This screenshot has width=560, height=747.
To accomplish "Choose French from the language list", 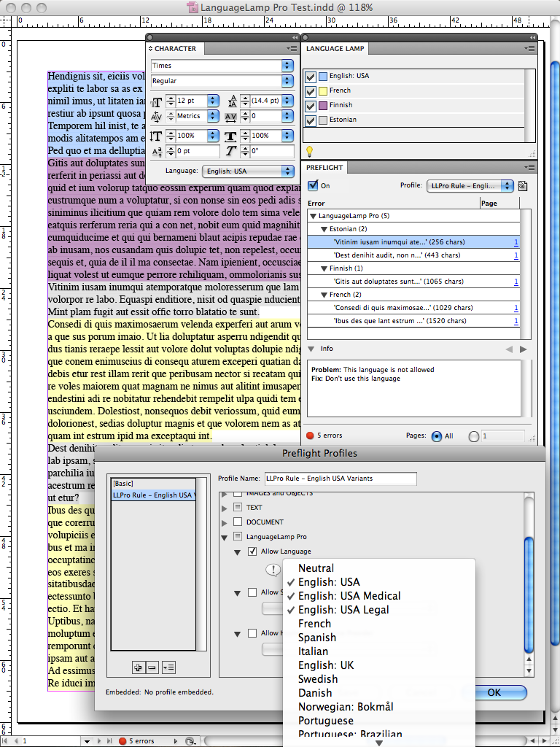I will click(x=314, y=624).
